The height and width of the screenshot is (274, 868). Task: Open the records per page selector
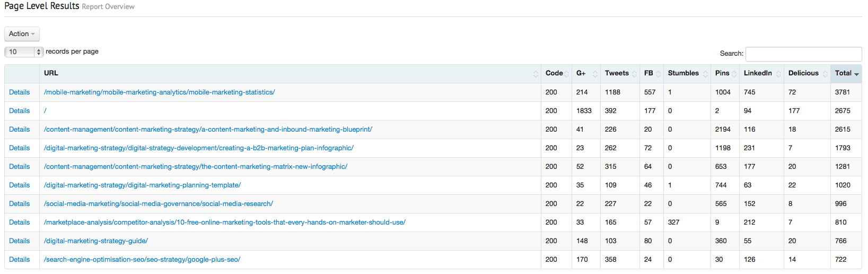tap(23, 52)
